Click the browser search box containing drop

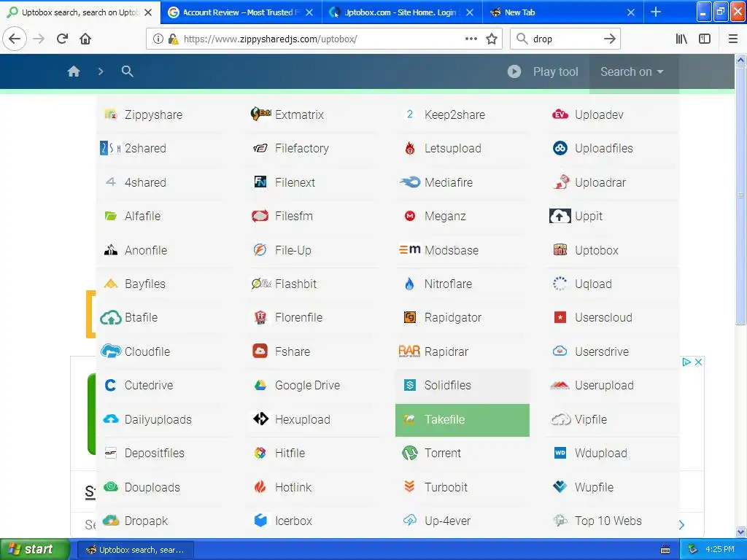tap(565, 39)
